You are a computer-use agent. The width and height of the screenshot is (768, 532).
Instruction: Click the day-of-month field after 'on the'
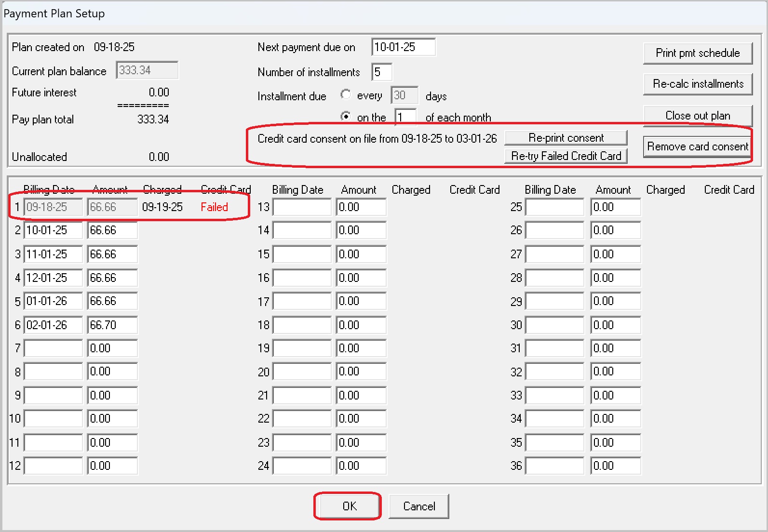tap(405, 117)
